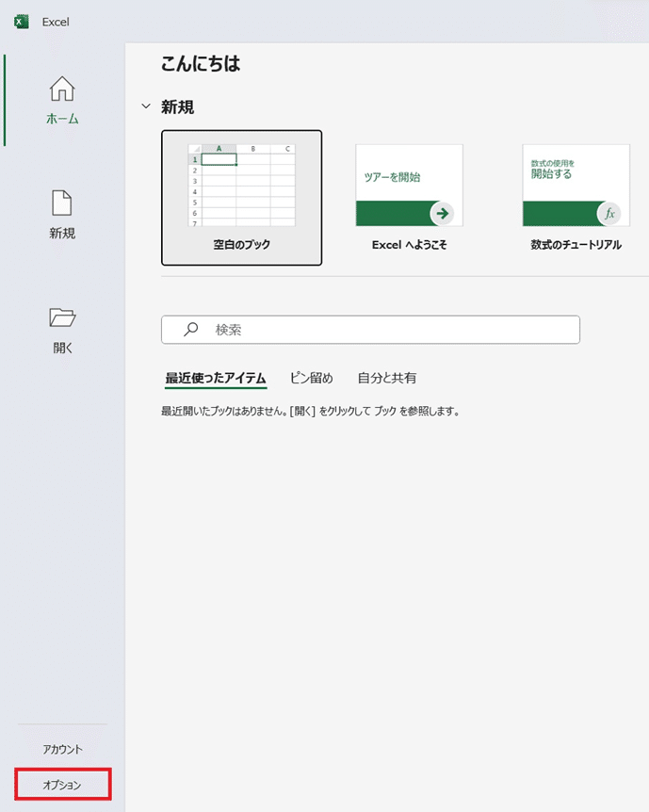Open the Excel へようこそ template
Screen dimensions: 649x812
coord(409,198)
